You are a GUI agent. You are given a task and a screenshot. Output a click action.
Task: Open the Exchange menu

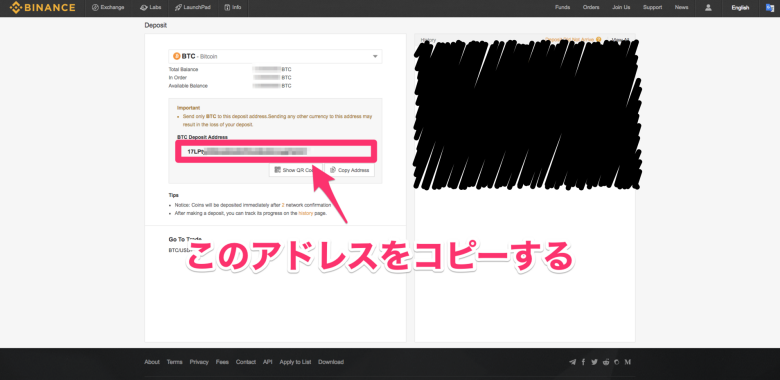[x=108, y=7]
